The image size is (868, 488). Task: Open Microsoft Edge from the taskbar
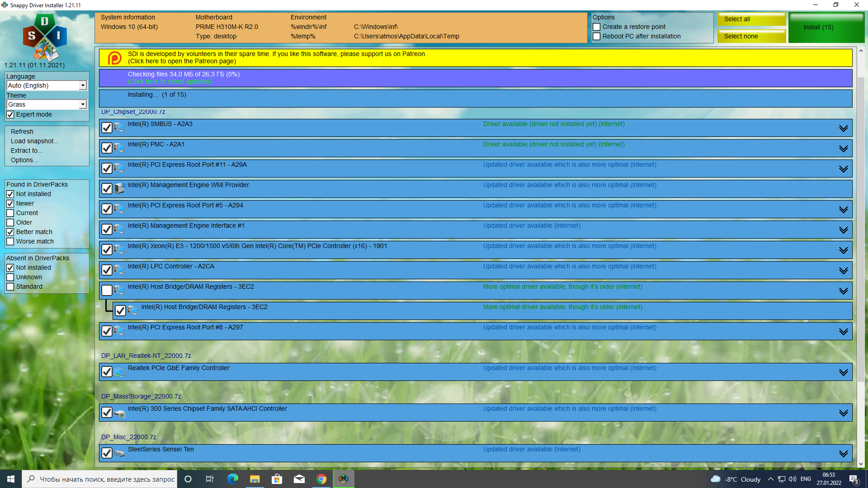coord(233,479)
